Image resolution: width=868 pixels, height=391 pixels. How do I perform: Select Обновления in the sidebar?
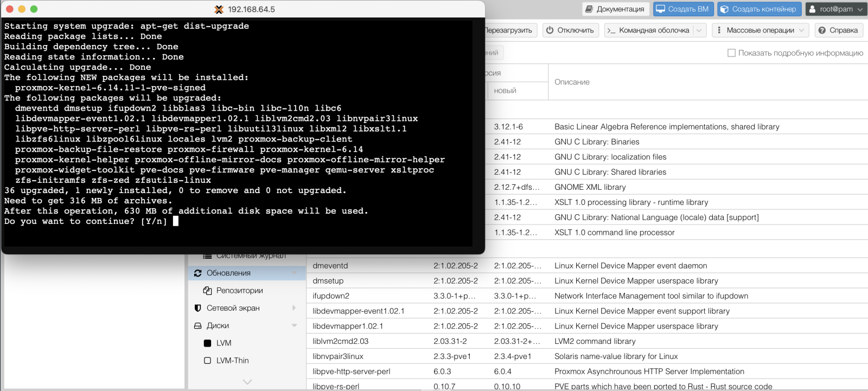coord(247,273)
